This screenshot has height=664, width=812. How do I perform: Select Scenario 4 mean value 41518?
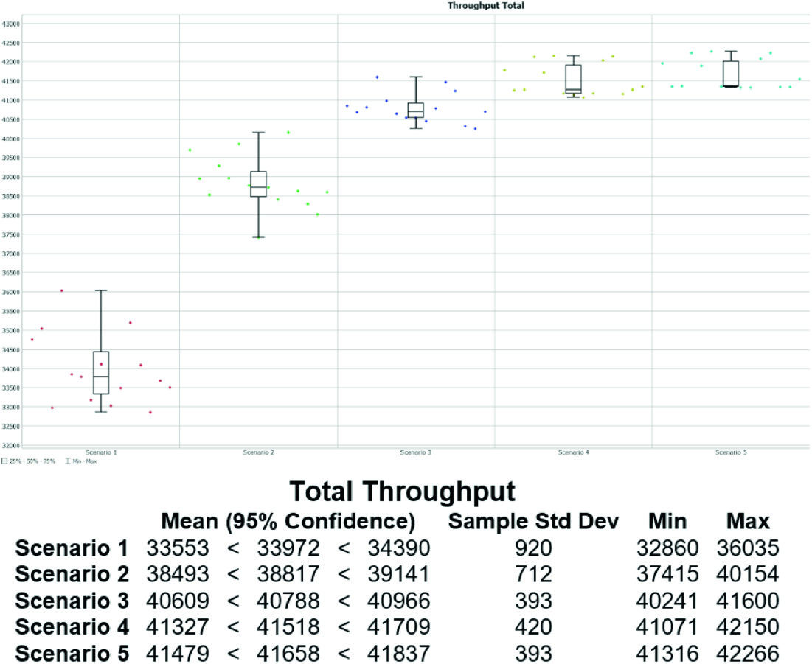pos(288,626)
